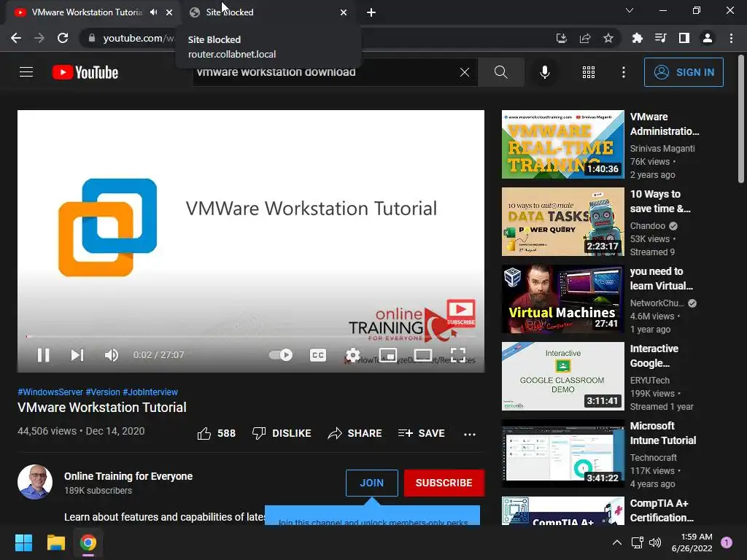Screen dimensions: 747x560
Task: Toggle closed captions
Action: click(318, 355)
